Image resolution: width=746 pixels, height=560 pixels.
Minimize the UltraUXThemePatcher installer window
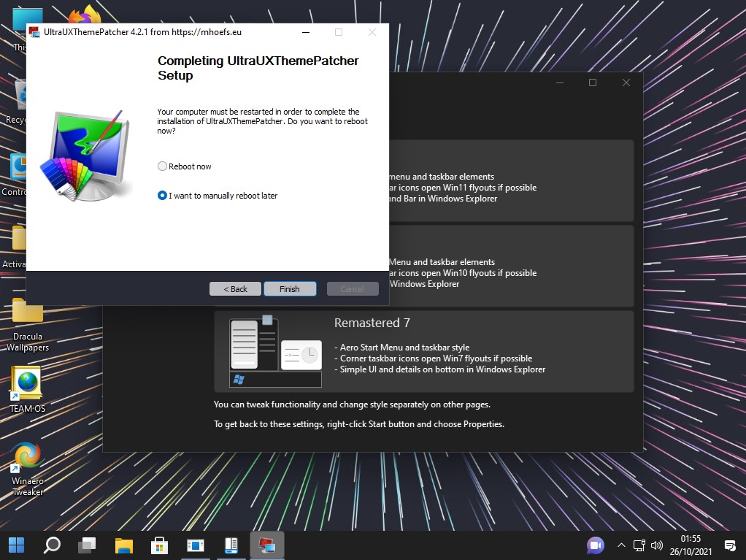(x=306, y=32)
